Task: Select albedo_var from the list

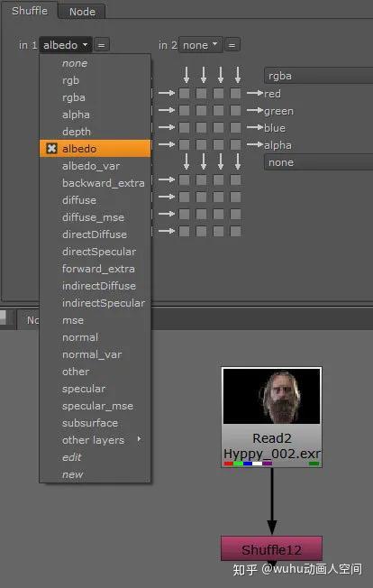Action: (x=96, y=166)
